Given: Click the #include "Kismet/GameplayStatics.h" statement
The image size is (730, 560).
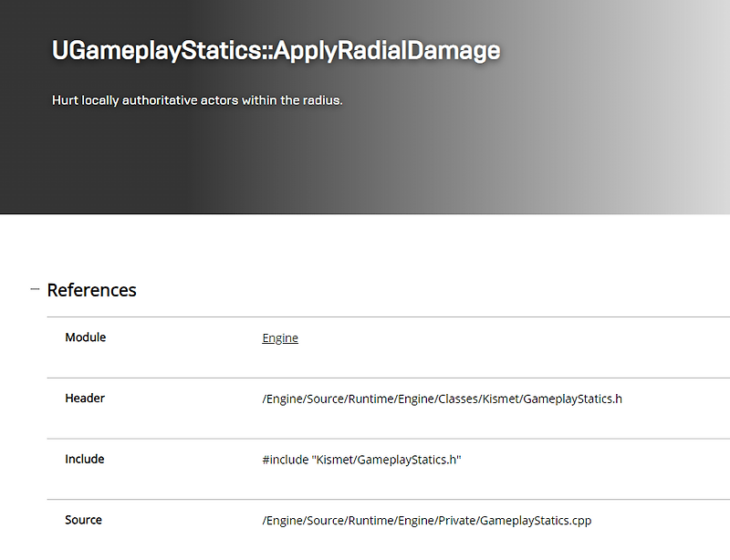Looking at the screenshot, I should pyautogui.click(x=360, y=460).
